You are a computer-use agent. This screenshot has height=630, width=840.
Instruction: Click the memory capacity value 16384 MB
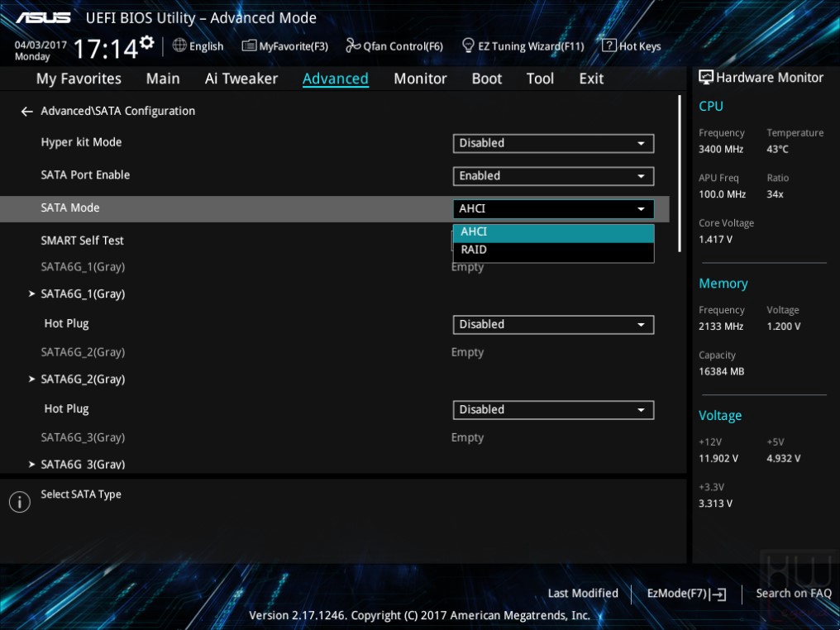[x=721, y=372]
